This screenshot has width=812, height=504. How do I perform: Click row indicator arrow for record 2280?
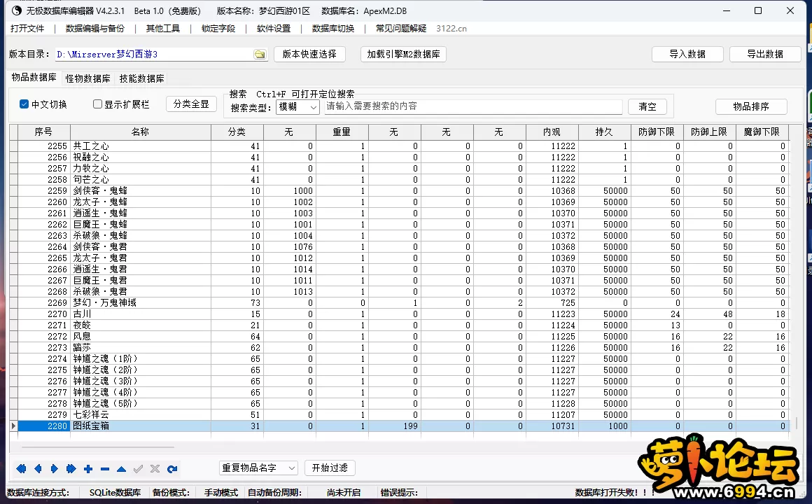13,426
